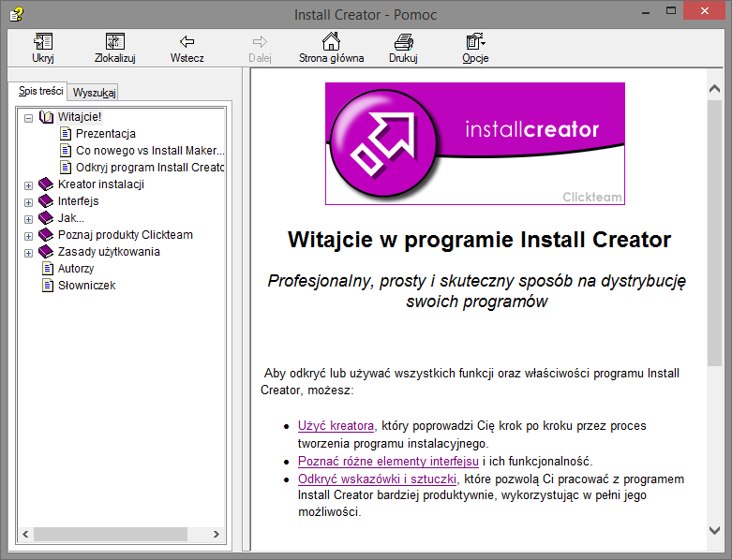Print the page with the Drukuj icon
732x560 pixels.
point(403,41)
